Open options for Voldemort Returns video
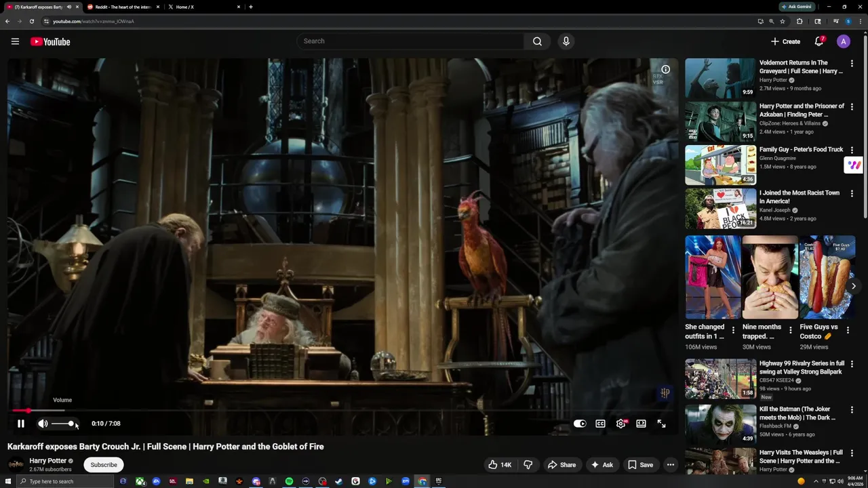868x488 pixels. [852, 64]
